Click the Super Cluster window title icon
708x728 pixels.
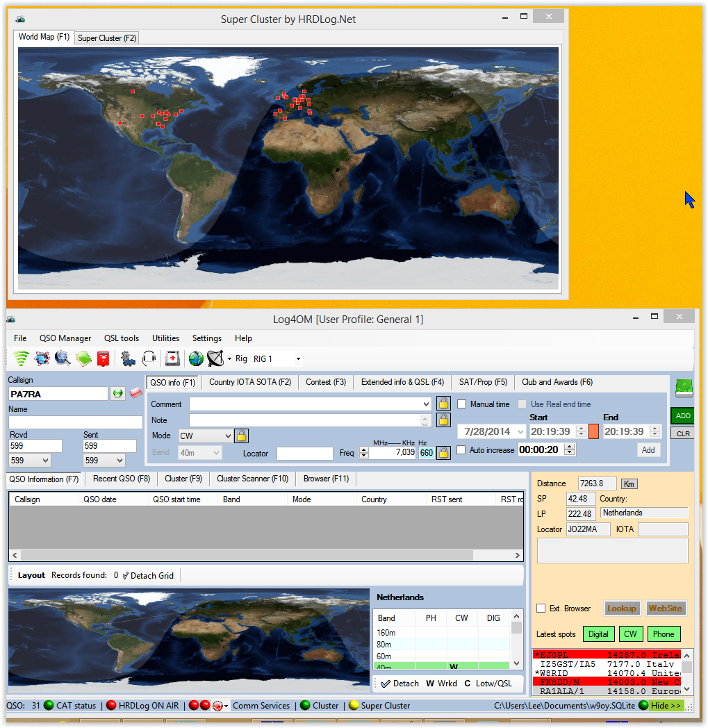click(x=20, y=19)
